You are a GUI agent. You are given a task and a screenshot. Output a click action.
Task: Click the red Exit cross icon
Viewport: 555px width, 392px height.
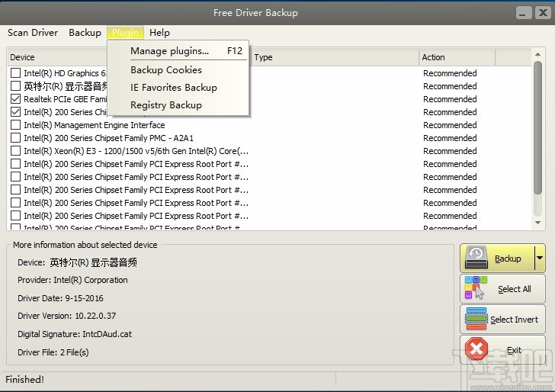tap(476, 349)
